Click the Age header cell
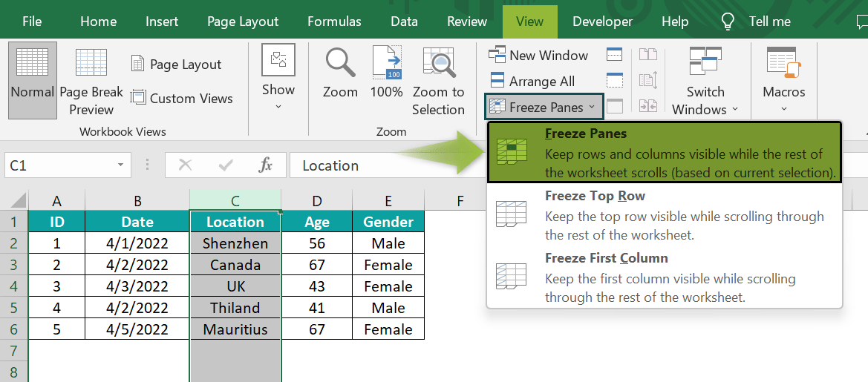 [x=316, y=222]
